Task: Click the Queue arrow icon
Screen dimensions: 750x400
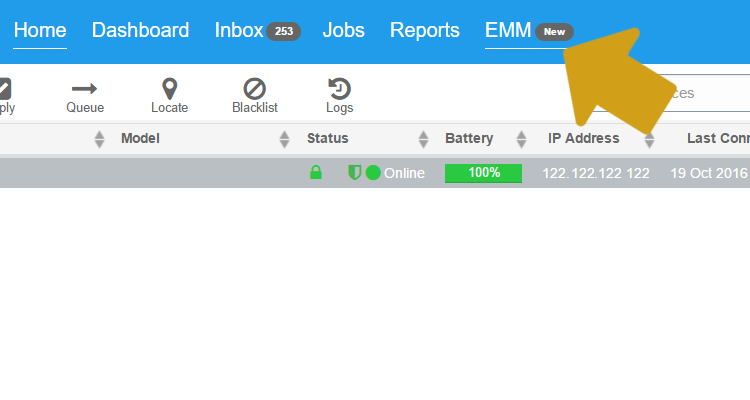Action: tap(85, 89)
